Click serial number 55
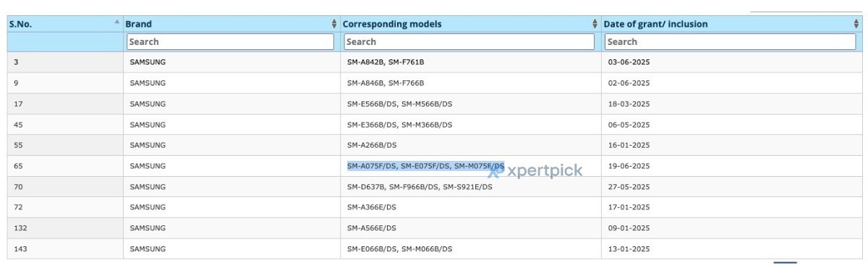Image resolution: width=868 pixels, height=271 pixels. [x=18, y=145]
